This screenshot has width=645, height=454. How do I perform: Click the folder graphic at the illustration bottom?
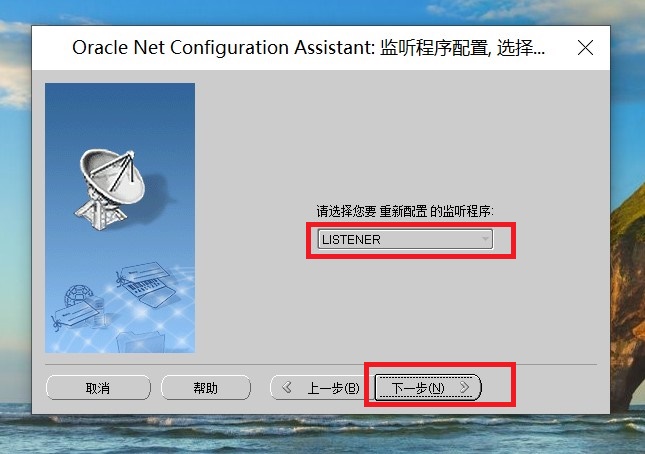click(x=141, y=342)
